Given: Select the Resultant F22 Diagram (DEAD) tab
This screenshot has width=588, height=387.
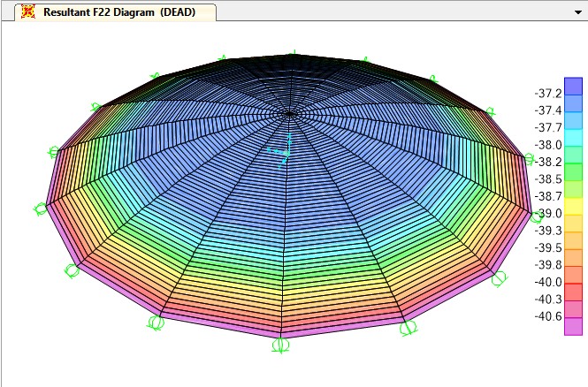Looking at the screenshot, I should tap(115, 12).
